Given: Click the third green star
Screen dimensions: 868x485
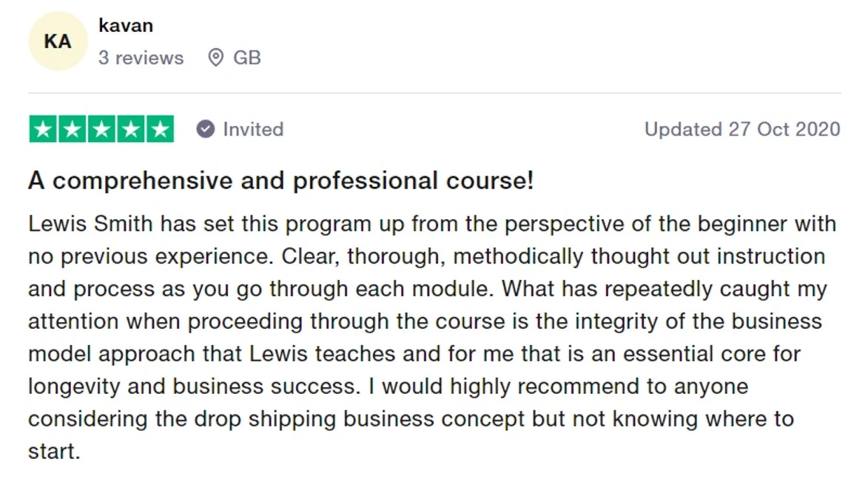Looking at the screenshot, I should pyautogui.click(x=101, y=130).
